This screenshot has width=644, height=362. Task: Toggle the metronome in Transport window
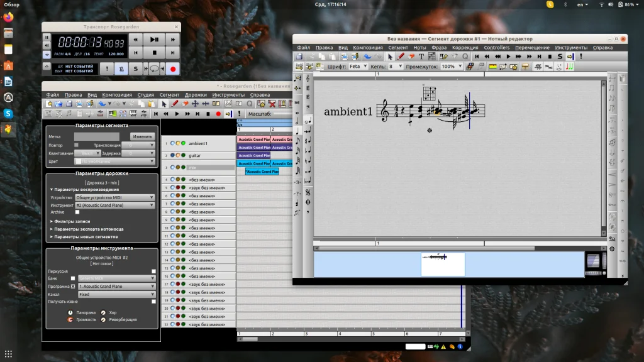(121, 69)
